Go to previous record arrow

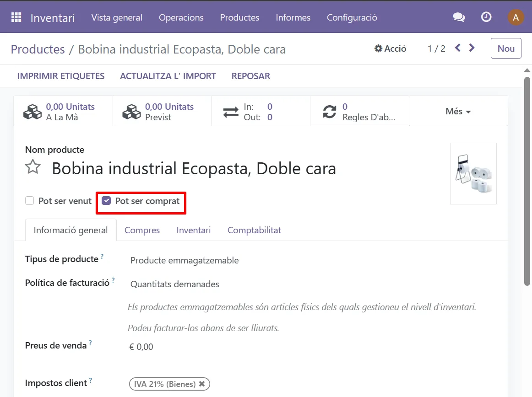[x=457, y=48]
